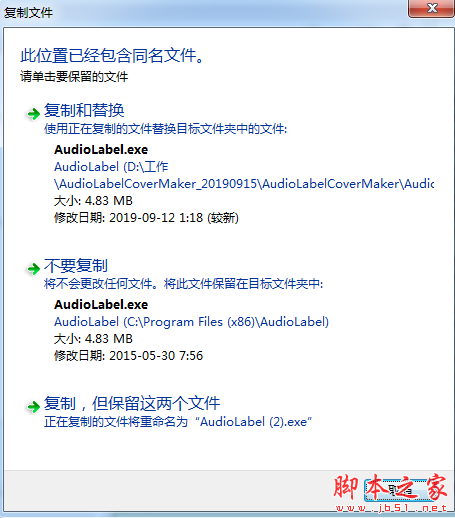Choose the 复制和替换 option title
The height and width of the screenshot is (518, 455).
[x=84, y=110]
